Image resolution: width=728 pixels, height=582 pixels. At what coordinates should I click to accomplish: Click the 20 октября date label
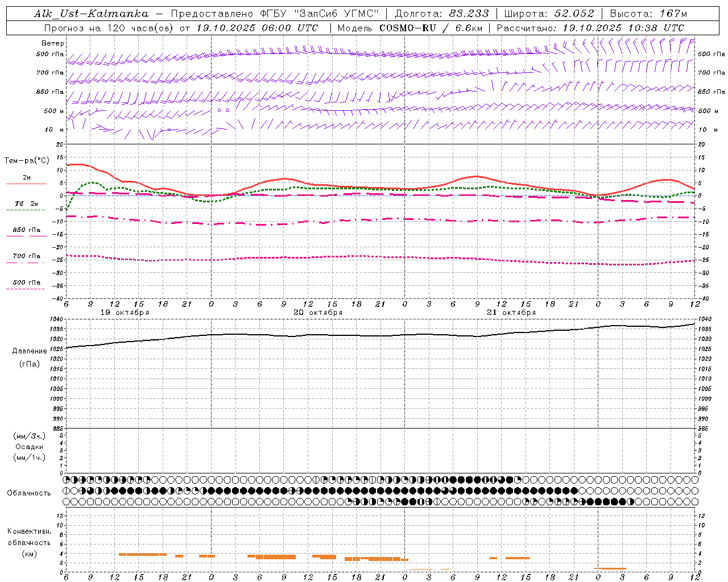point(318,312)
